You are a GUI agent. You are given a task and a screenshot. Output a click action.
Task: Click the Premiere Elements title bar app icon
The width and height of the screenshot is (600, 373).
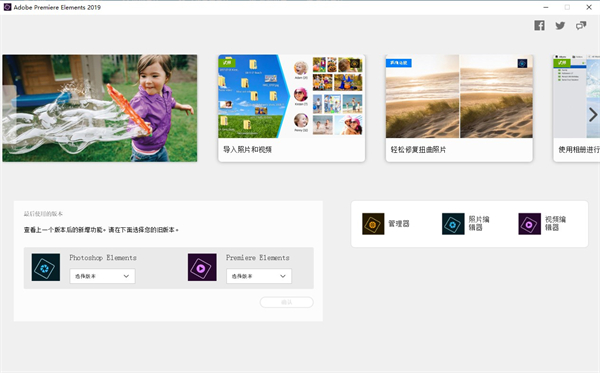[x=7, y=7]
